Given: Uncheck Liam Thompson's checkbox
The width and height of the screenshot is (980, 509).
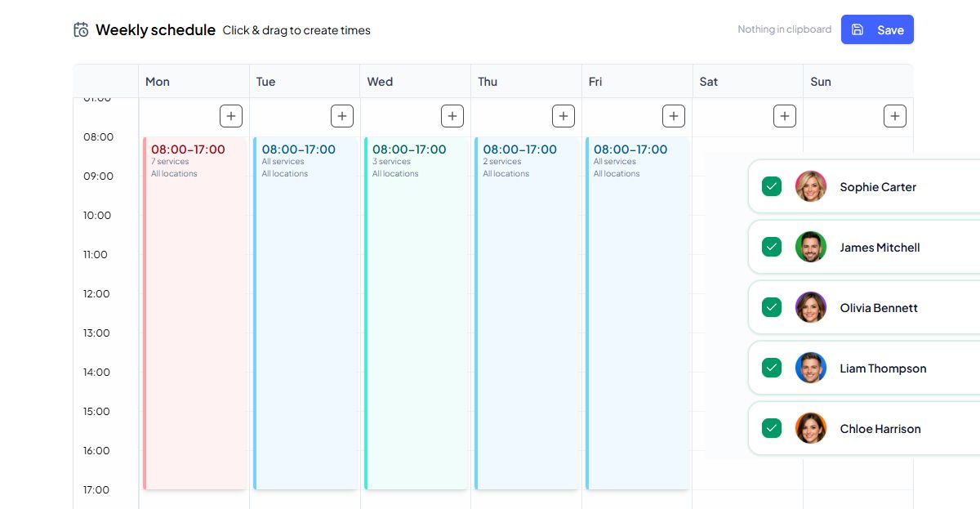Looking at the screenshot, I should pos(772,368).
